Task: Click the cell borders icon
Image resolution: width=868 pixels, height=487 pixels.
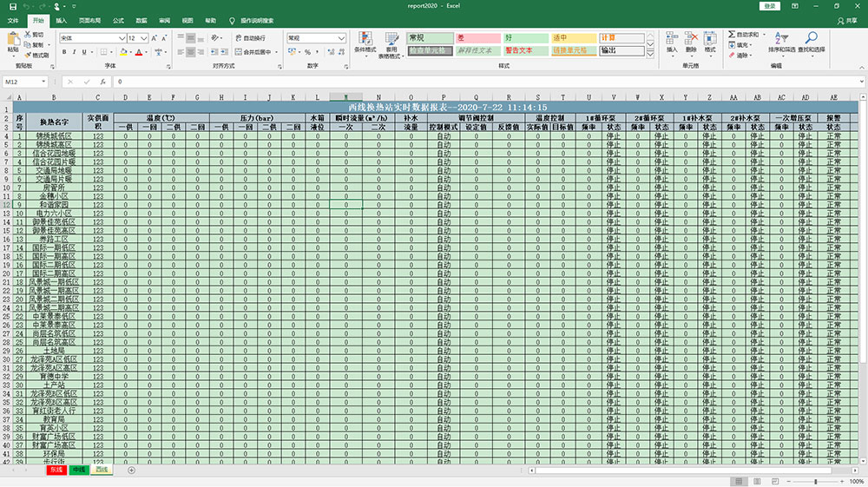Action: pyautogui.click(x=103, y=52)
